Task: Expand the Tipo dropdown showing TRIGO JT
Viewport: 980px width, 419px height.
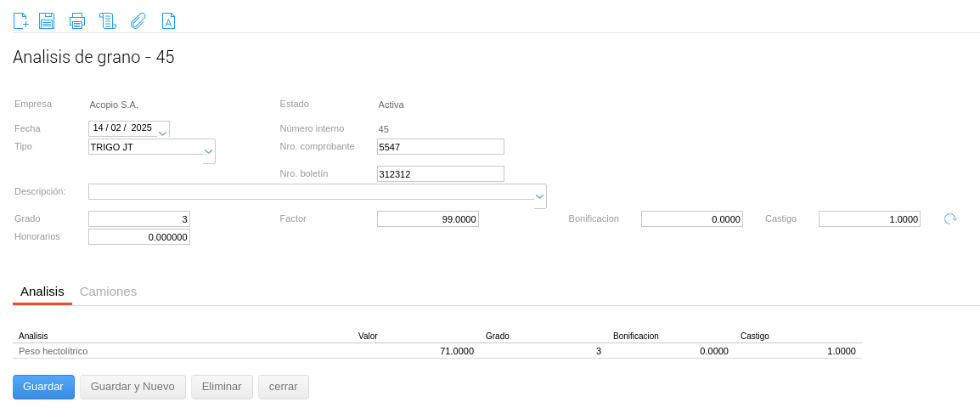Action: click(208, 150)
